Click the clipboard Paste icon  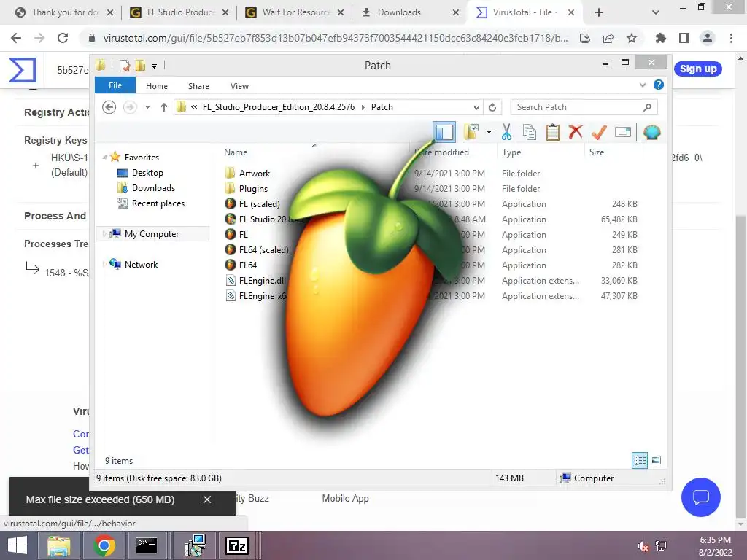[x=553, y=132]
